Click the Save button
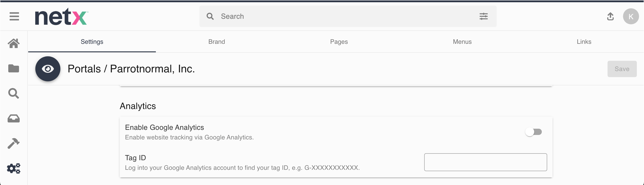 622,69
